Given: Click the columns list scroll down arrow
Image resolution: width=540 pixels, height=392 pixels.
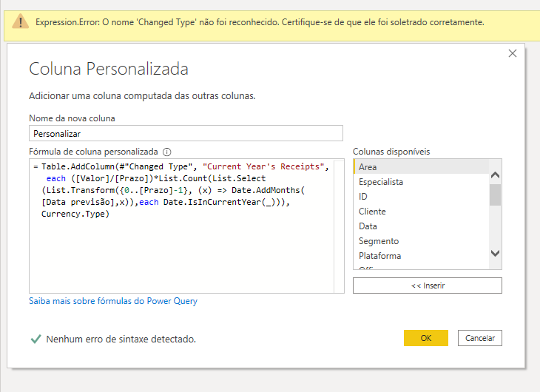Looking at the screenshot, I should tap(495, 254).
